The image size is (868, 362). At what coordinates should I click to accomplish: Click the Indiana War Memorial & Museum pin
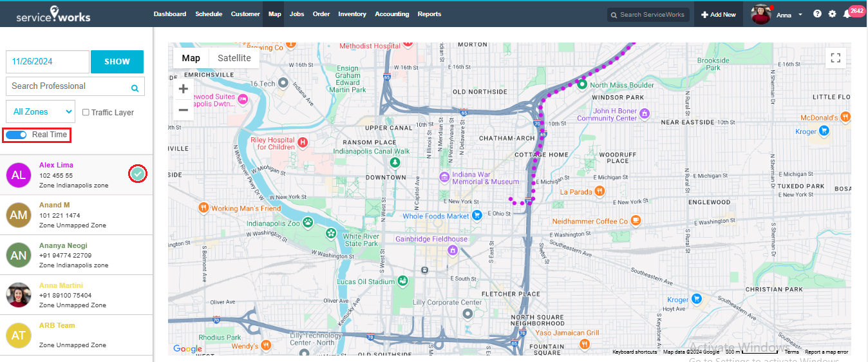pos(444,176)
